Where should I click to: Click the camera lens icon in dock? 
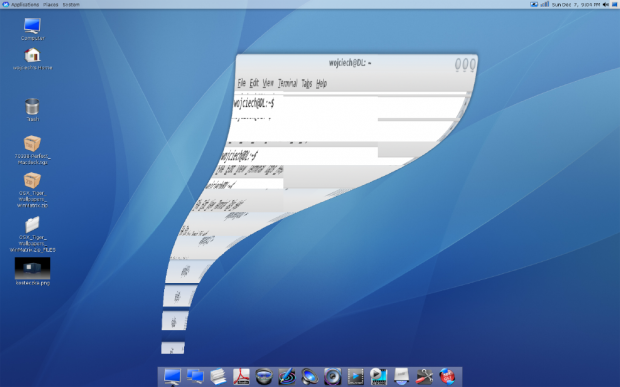point(264,376)
